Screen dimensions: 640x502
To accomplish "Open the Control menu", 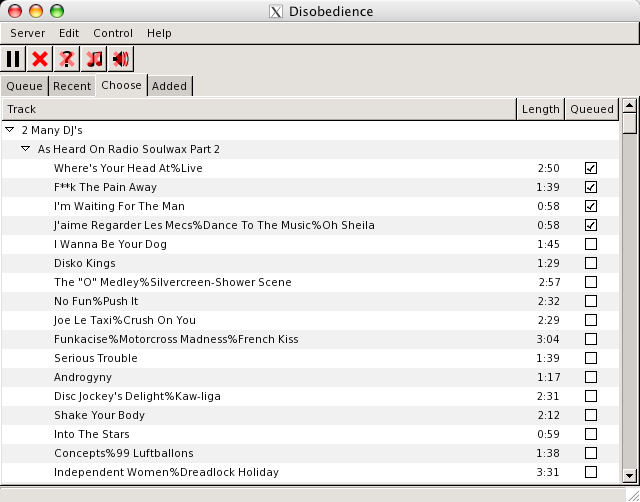I will click(113, 33).
